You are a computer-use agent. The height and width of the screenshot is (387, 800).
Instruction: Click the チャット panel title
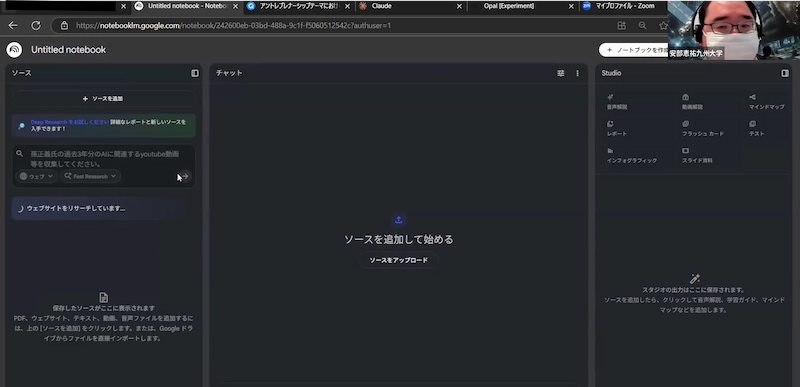(229, 73)
